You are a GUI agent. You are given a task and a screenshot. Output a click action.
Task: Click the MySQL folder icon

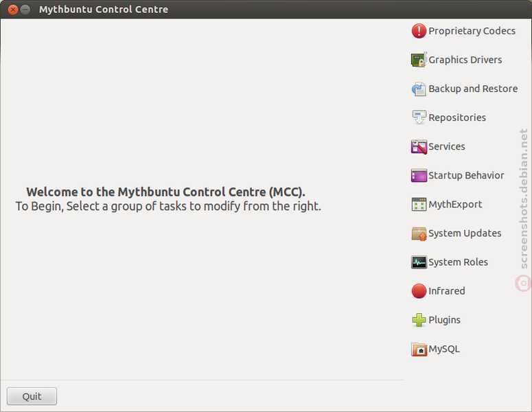click(x=419, y=349)
